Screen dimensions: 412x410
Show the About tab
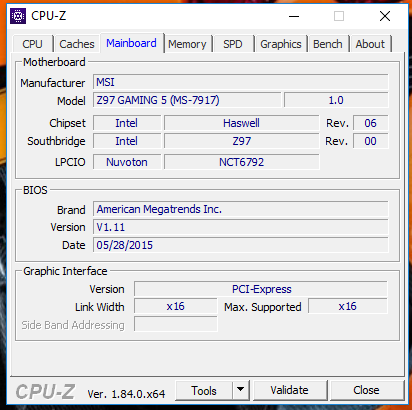point(370,44)
